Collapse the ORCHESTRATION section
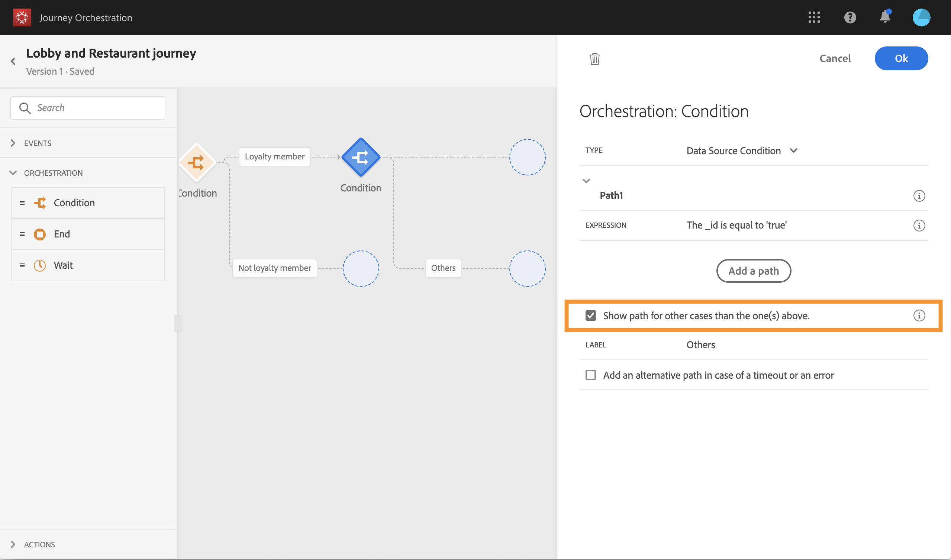951x560 pixels. 53,173
